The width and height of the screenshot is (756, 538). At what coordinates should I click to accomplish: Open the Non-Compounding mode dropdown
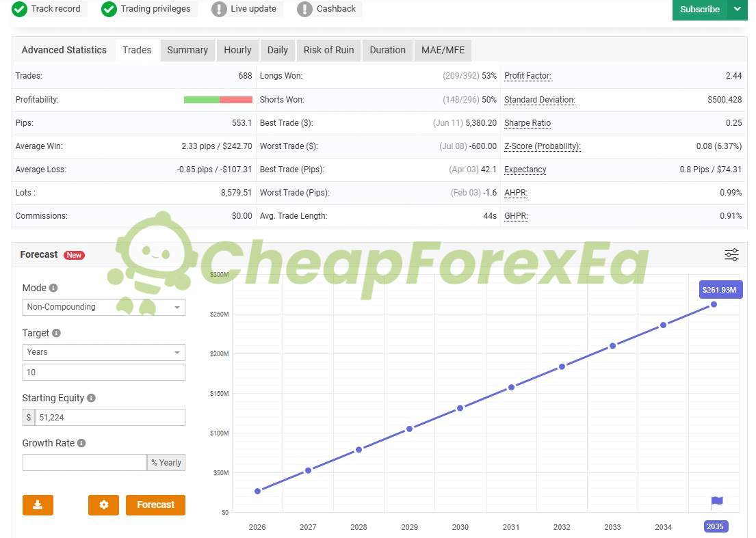104,308
